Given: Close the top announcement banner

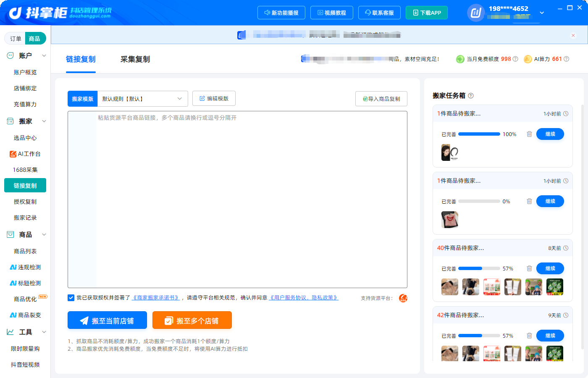Looking at the screenshot, I should pos(573,35).
